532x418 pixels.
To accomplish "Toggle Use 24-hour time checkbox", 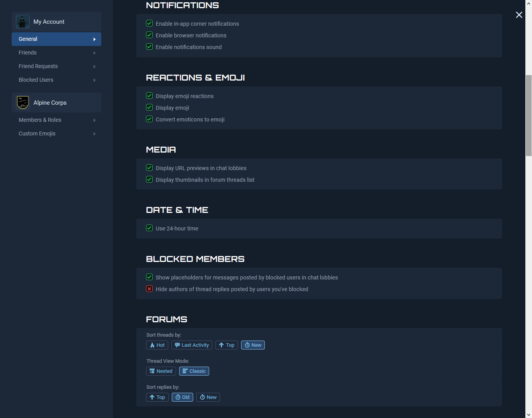I will pos(149,228).
